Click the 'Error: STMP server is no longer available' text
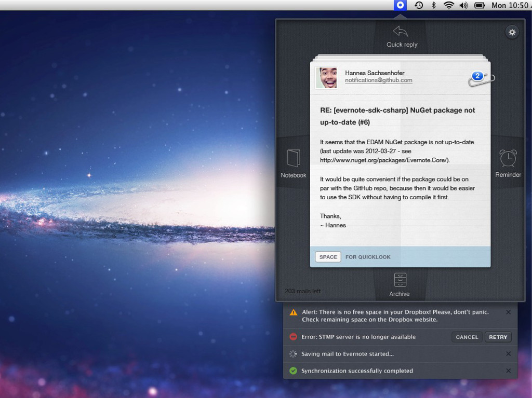Viewport: 532px width, 398px height. tap(358, 337)
